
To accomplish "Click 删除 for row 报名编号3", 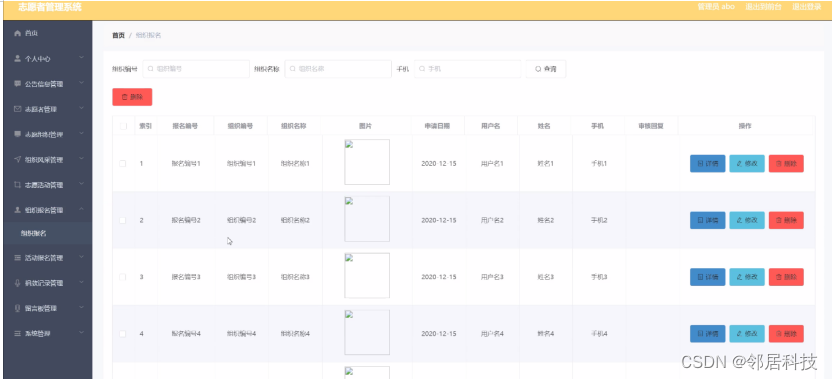I will click(786, 277).
